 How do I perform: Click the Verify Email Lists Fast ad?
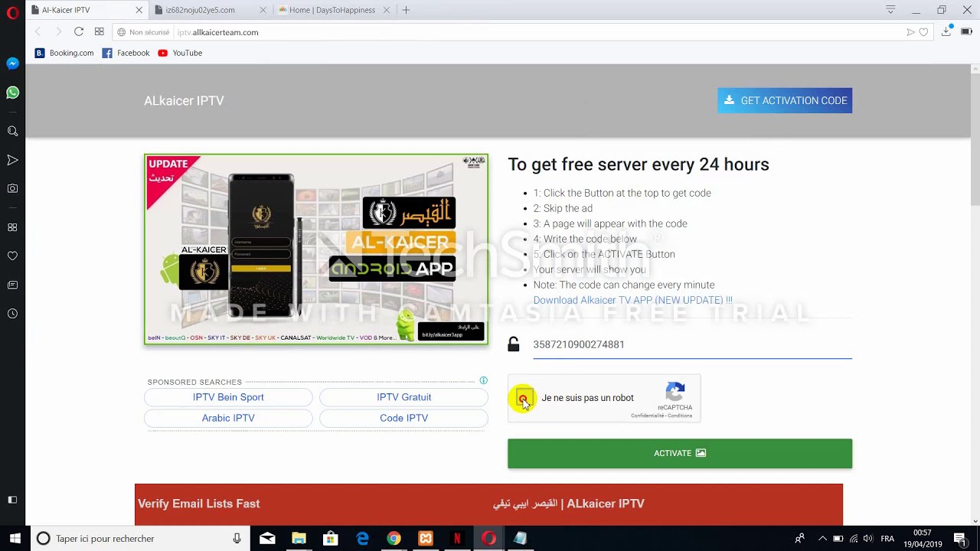pos(199,504)
